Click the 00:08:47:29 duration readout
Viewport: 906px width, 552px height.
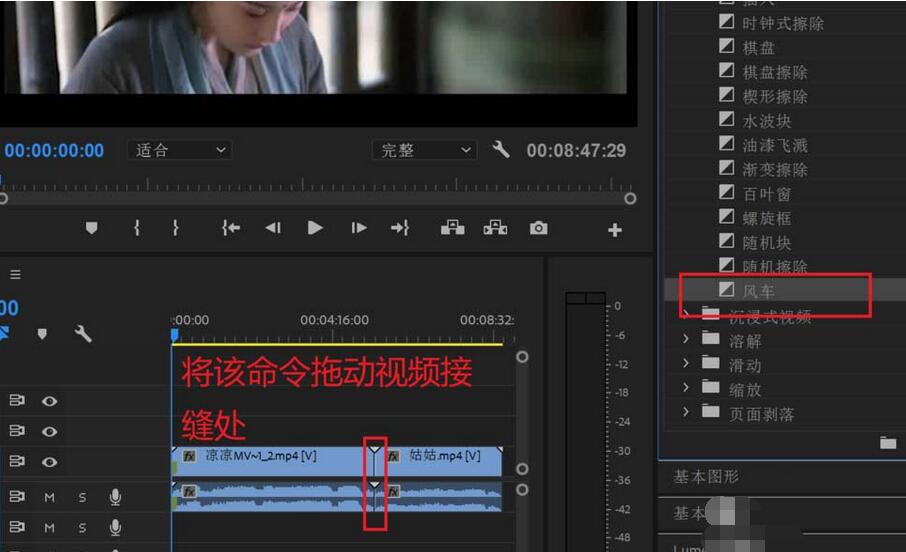[576, 150]
